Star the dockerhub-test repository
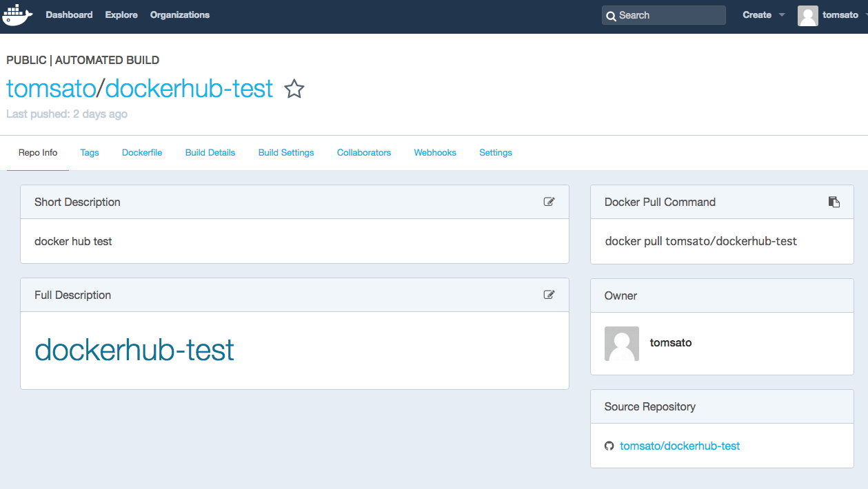The height and width of the screenshot is (489, 868). (x=294, y=90)
